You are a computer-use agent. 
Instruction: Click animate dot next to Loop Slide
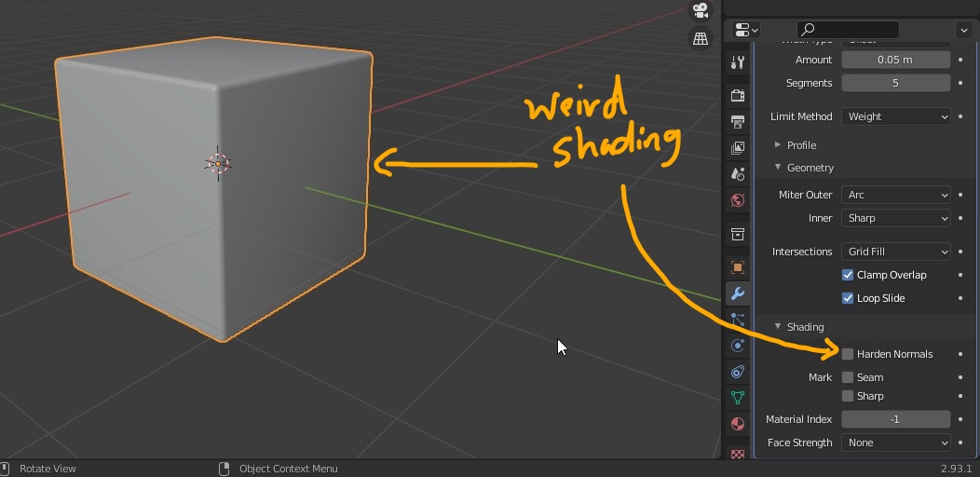tap(960, 298)
